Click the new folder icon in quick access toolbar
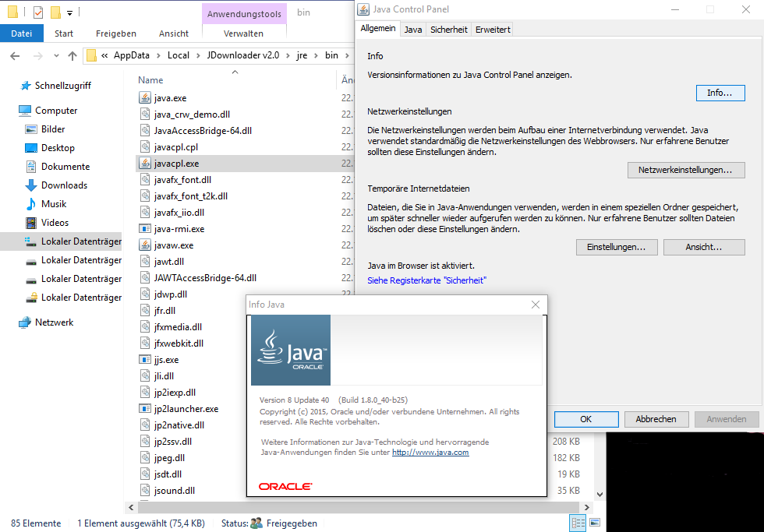764x532 pixels. tap(56, 12)
